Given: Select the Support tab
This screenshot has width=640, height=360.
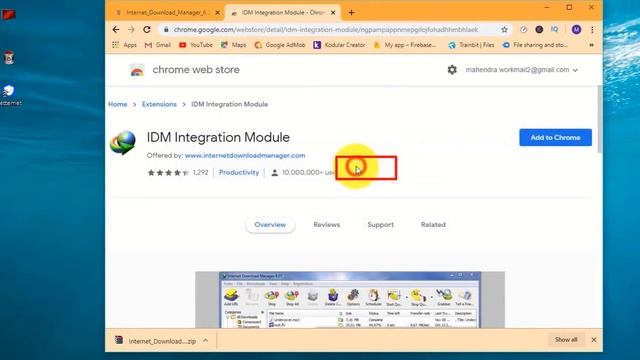Looking at the screenshot, I should tap(380, 224).
